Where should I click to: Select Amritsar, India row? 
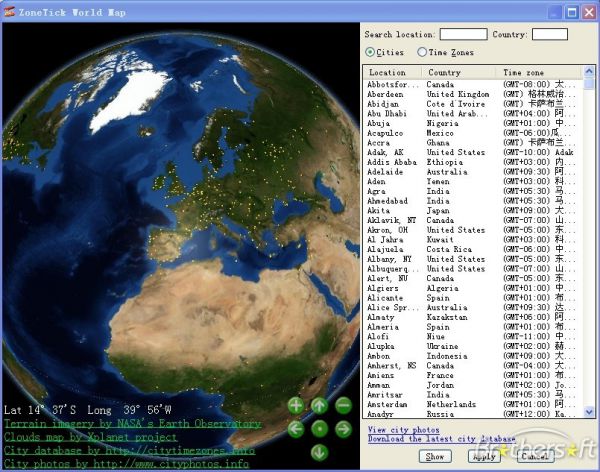(473, 395)
